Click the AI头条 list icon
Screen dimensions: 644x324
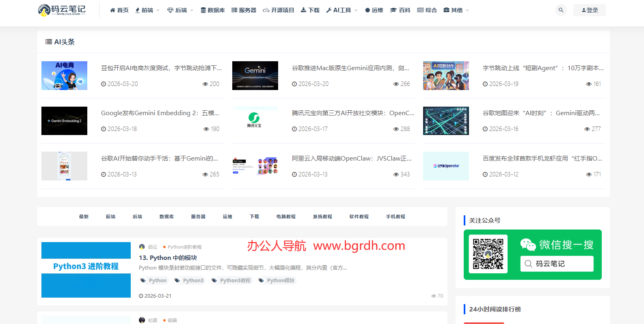click(48, 42)
